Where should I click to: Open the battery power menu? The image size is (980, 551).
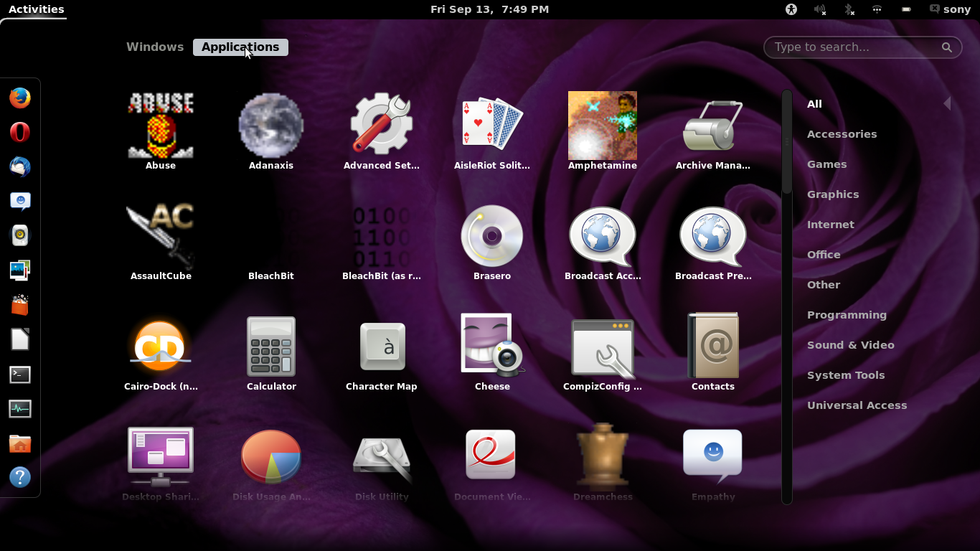coord(905,9)
